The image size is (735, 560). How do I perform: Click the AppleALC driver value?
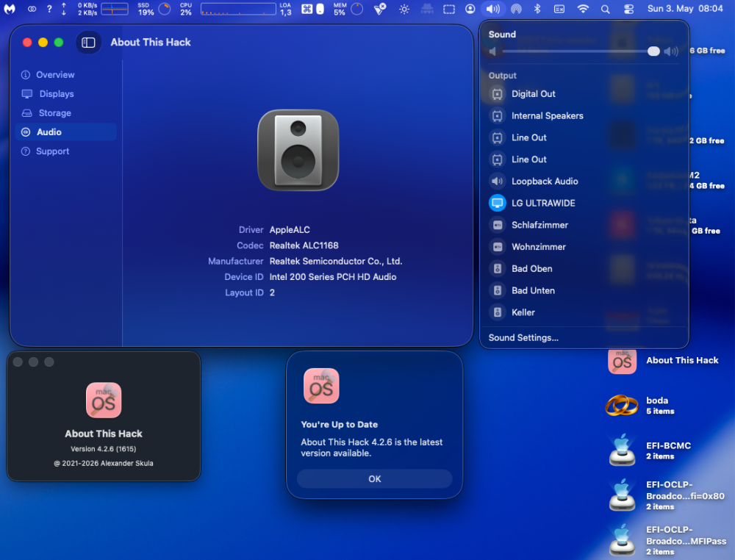pos(290,230)
